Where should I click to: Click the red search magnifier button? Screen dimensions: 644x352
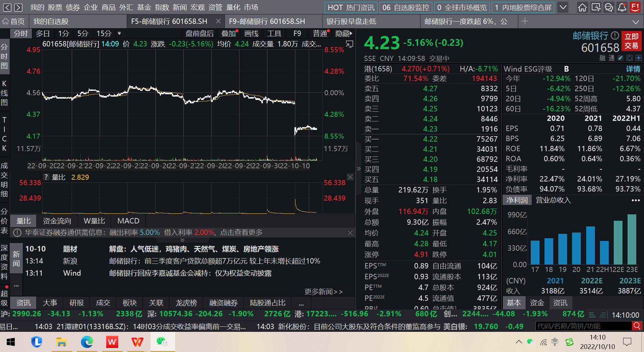tap(637, 326)
